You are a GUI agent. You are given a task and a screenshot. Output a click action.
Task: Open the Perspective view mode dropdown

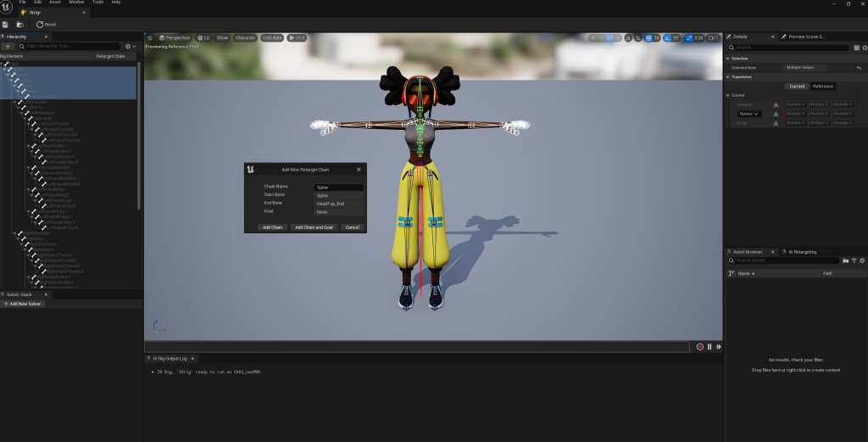[x=175, y=38]
